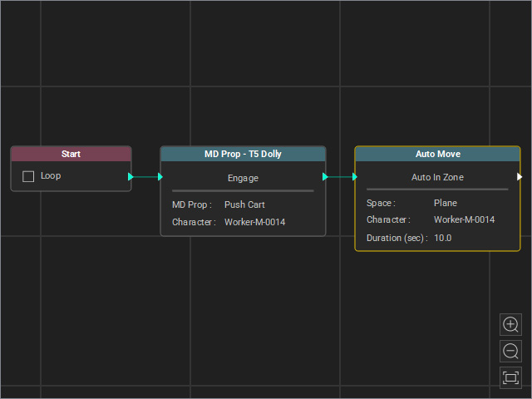Click the Character : label in Auto Move node
Viewport: 532px width, 399px height.
pos(388,219)
